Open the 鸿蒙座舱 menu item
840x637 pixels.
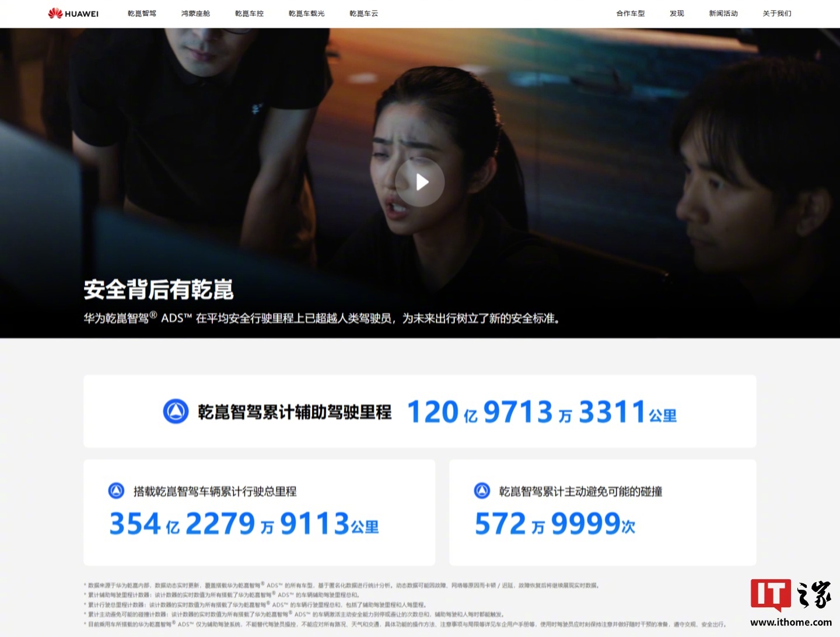coord(195,13)
